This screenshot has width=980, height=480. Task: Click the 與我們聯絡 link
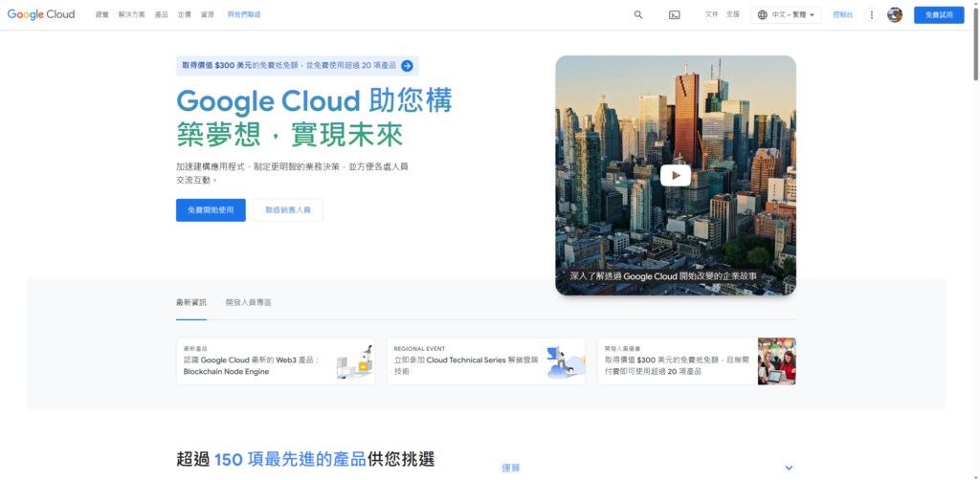(244, 14)
